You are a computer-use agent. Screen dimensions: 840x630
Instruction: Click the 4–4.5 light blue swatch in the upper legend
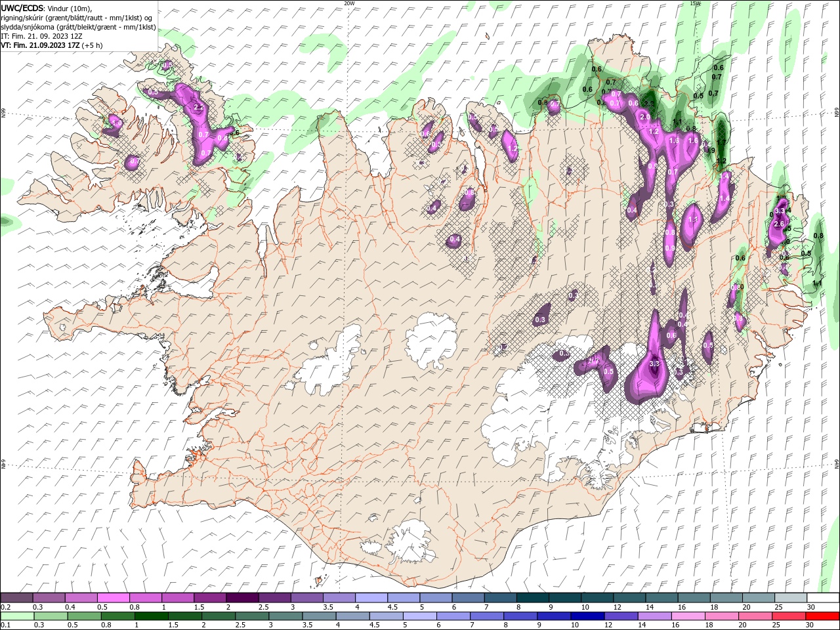371,598
